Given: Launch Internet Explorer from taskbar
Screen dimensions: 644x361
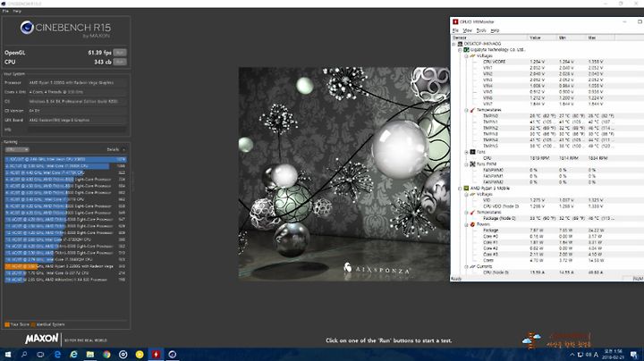Looking at the screenshot, I should 73,355.
